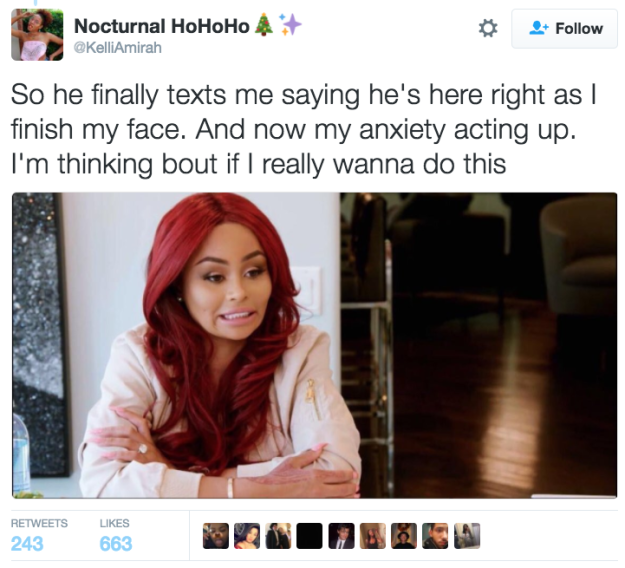Open the last liker avatar in the row
The height and width of the screenshot is (568, 625).
[467, 536]
